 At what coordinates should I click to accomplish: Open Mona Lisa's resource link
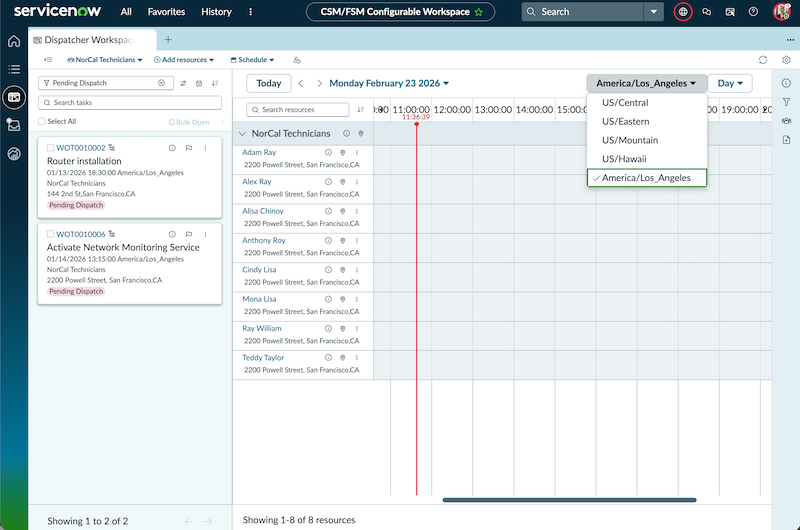(x=259, y=299)
